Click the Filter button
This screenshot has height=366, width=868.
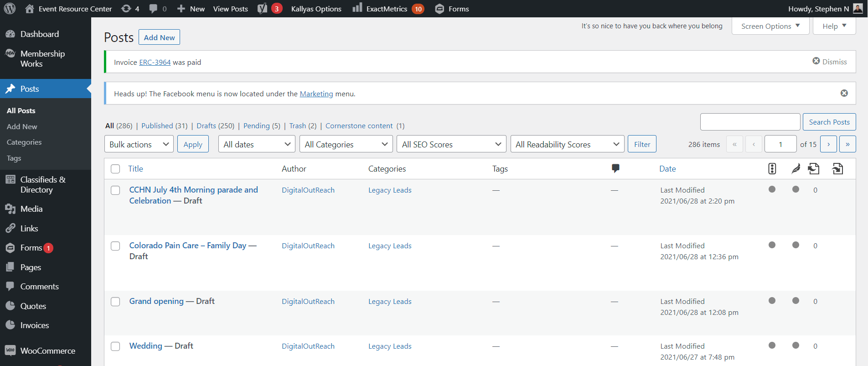point(642,144)
